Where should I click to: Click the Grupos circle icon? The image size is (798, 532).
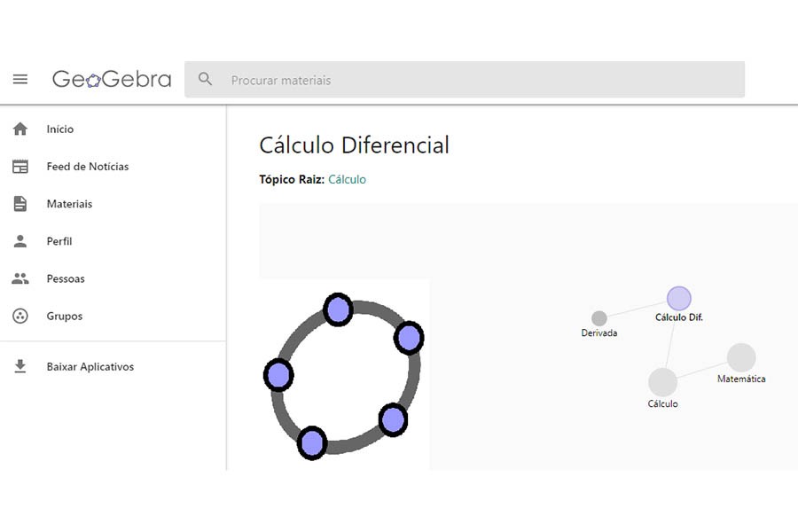pyautogui.click(x=20, y=317)
